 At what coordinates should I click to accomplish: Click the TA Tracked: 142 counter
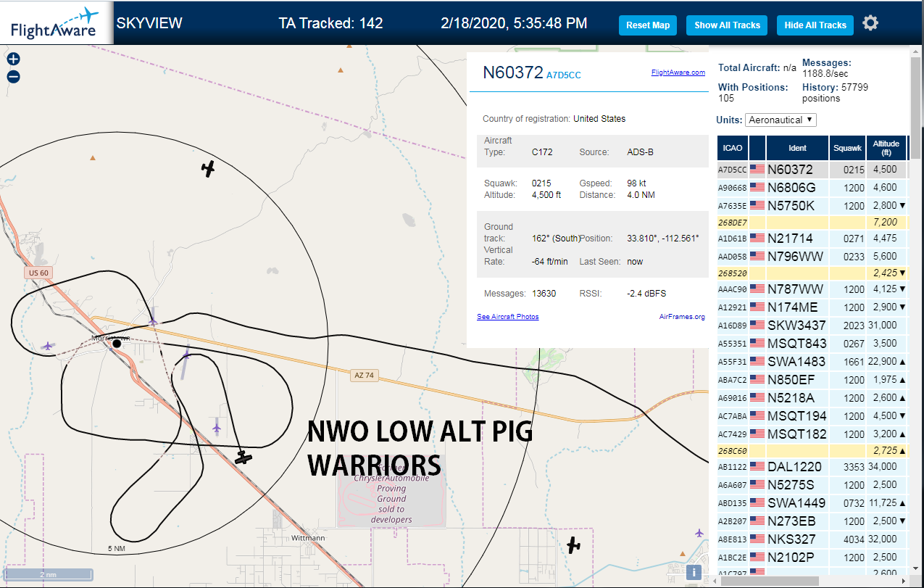[330, 23]
